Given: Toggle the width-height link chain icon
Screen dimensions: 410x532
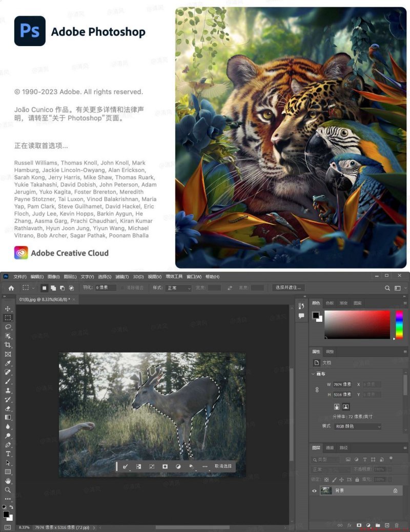Looking at the screenshot, I should 317,390.
